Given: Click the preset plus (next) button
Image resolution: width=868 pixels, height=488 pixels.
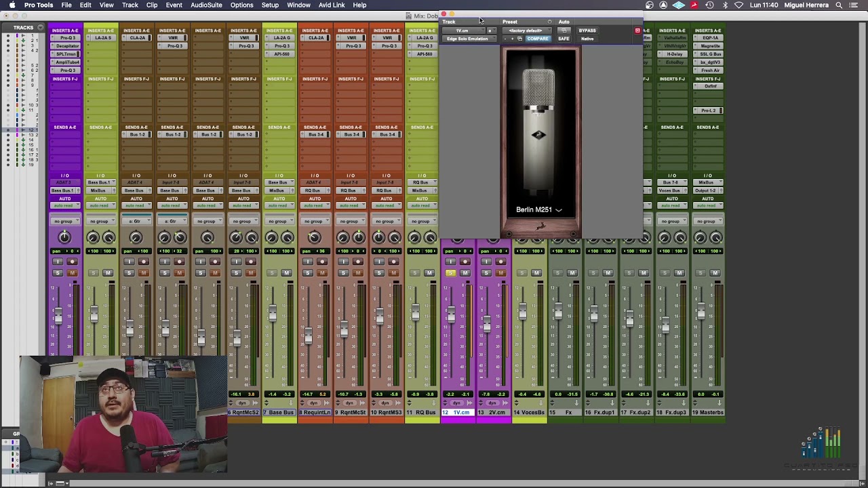Looking at the screenshot, I should [x=513, y=39].
